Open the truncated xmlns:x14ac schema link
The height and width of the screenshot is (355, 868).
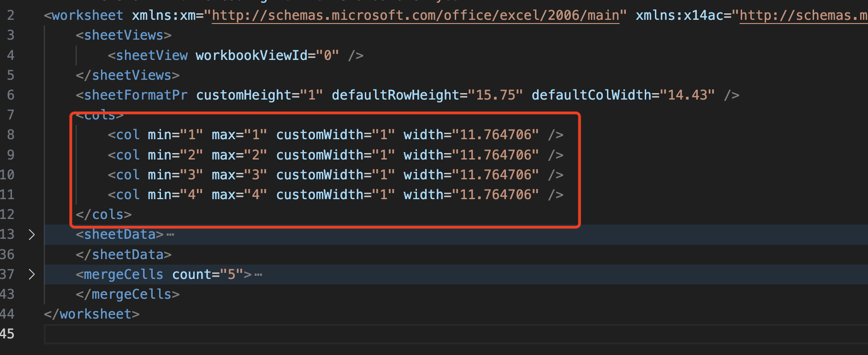coord(803,16)
